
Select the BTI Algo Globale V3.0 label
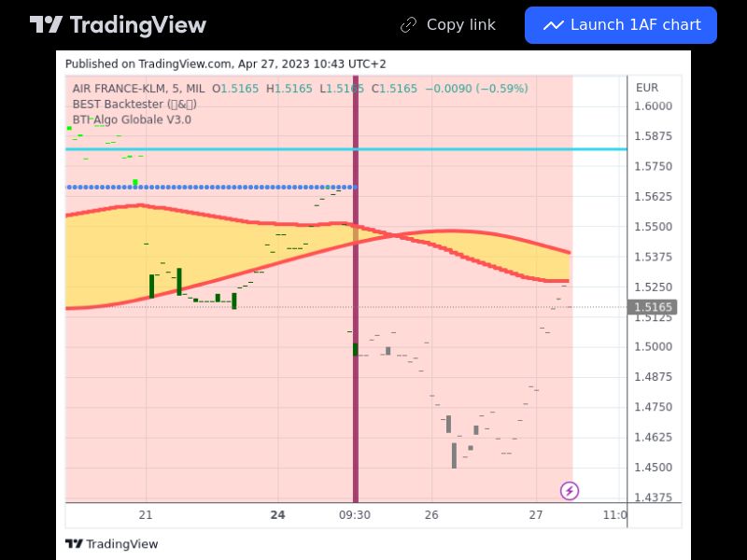[x=132, y=119]
